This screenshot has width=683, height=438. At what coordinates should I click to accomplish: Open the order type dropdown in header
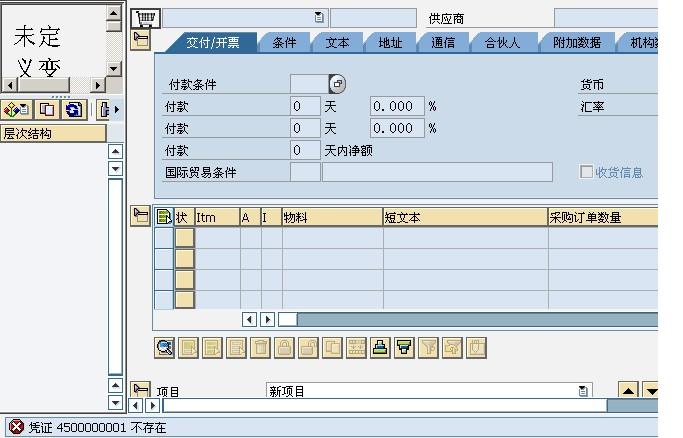click(319, 17)
